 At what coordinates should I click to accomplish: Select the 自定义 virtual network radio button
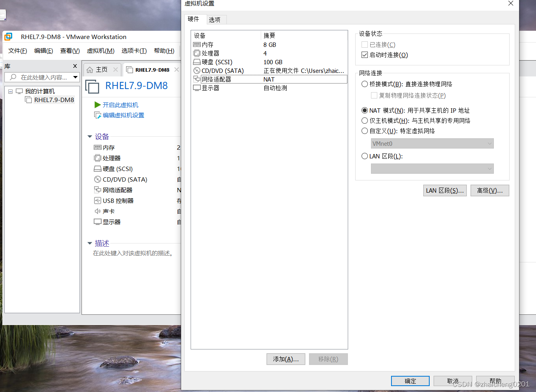pyautogui.click(x=365, y=131)
